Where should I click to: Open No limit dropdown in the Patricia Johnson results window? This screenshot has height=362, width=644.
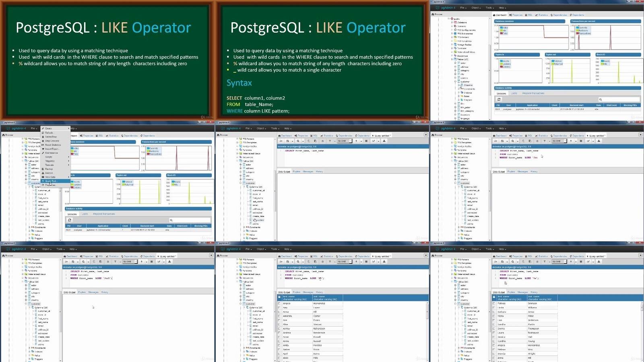559,262
